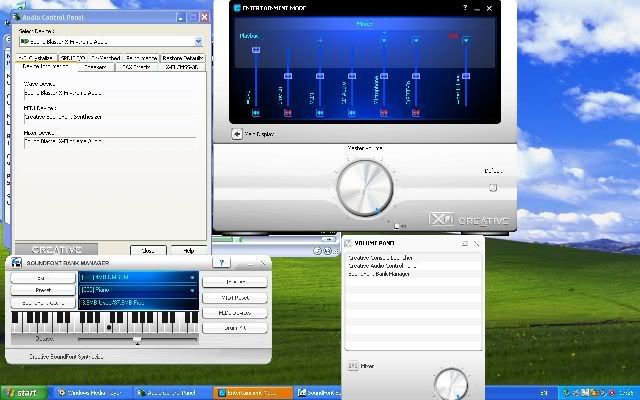The height and width of the screenshot is (400, 640).
Task: Click the Wave Device text field
Action: coord(110,93)
